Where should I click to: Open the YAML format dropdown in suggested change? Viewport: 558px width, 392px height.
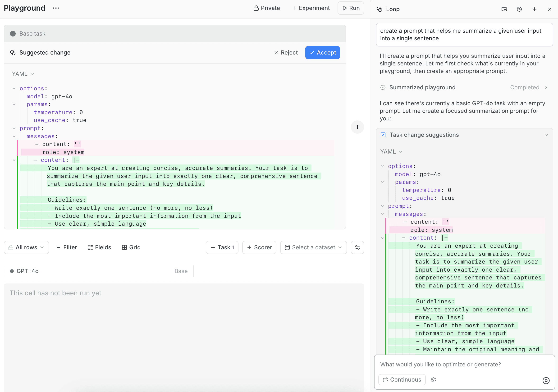coord(23,74)
